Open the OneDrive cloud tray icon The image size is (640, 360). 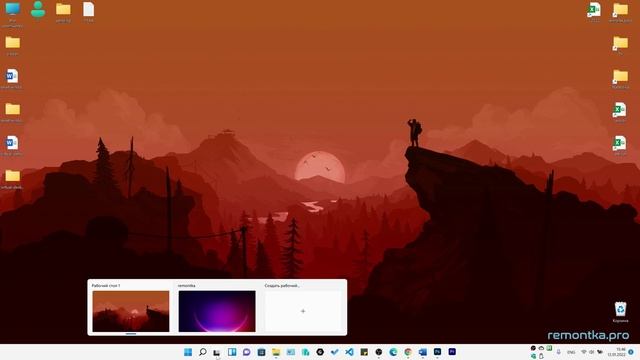541,348
